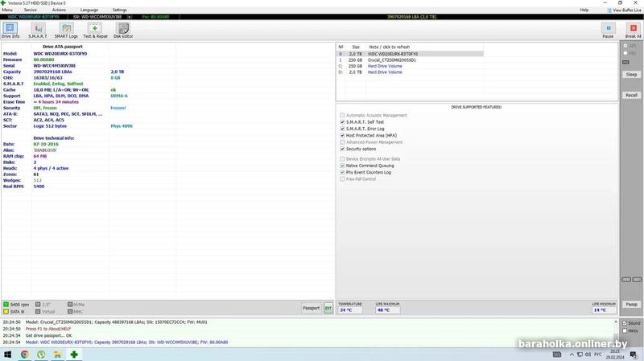Click the Real RPM 5400 value
The height and width of the screenshot is (361, 644).
tap(39, 187)
